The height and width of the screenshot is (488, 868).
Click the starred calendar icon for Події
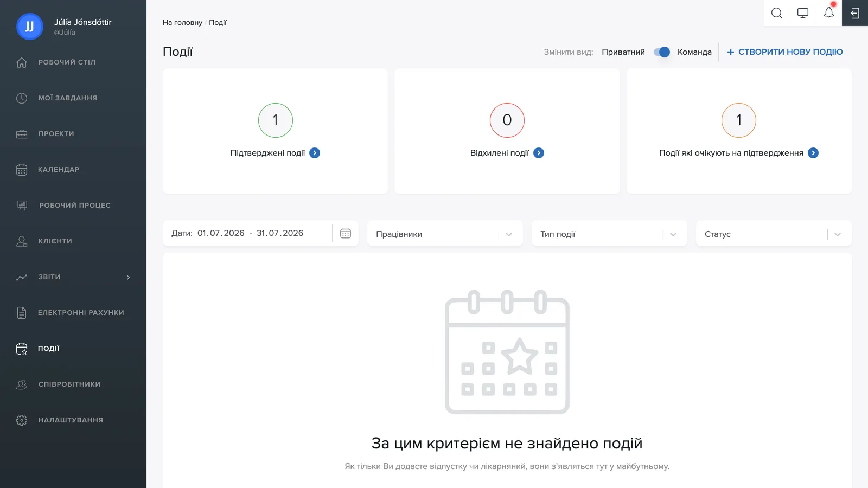[x=22, y=349]
